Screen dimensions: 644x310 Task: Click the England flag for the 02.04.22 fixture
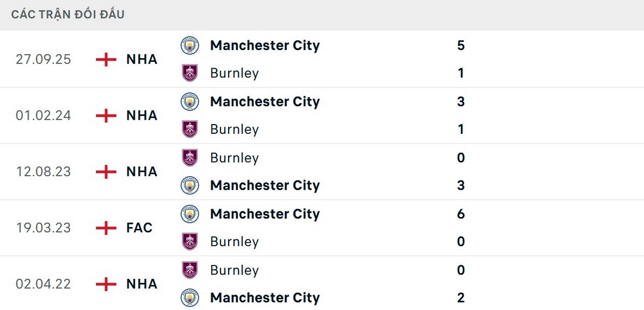coord(107,284)
